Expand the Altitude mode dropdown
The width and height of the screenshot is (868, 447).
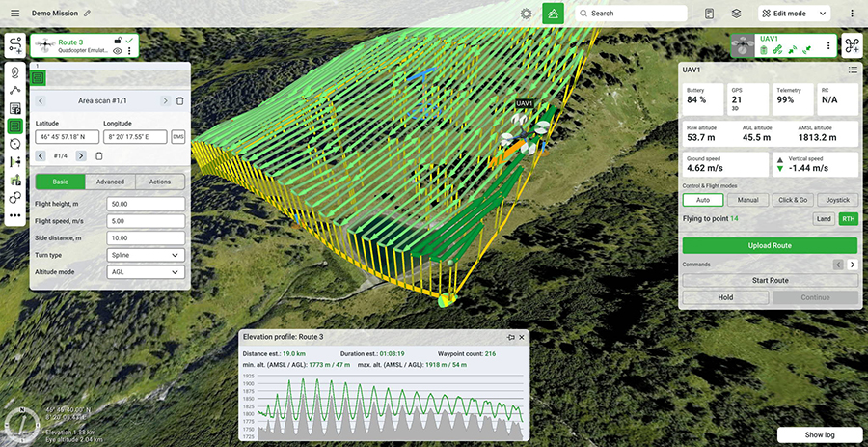click(146, 272)
